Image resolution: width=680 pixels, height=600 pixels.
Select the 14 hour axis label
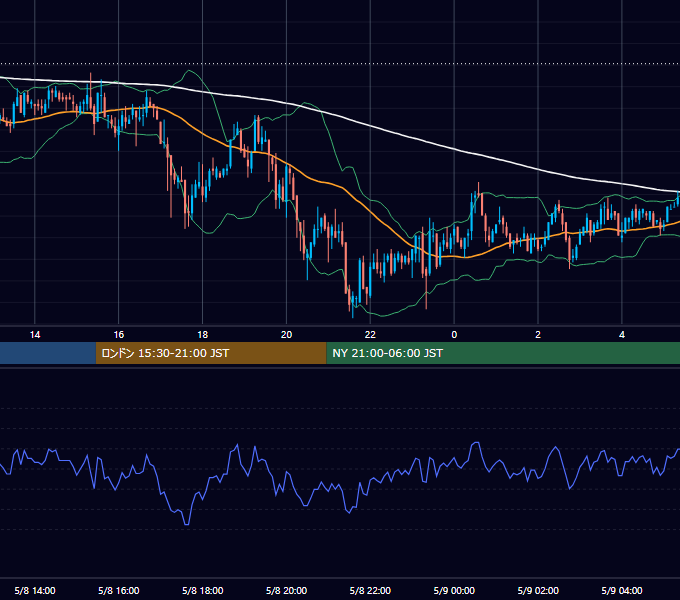[35, 335]
